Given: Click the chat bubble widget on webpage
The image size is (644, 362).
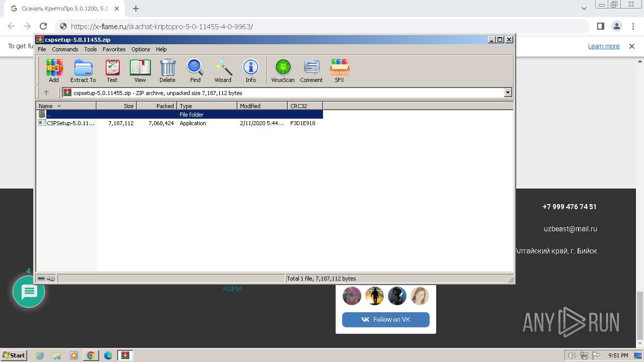Looking at the screenshot, I should 29,292.
